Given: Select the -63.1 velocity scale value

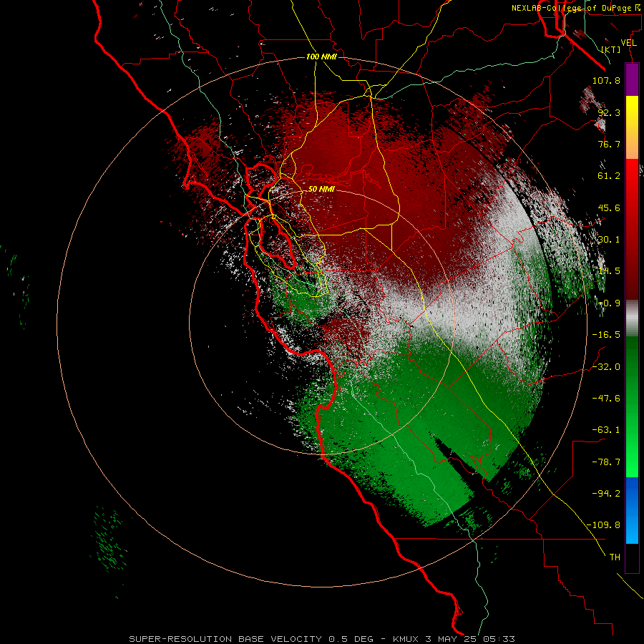Looking at the screenshot, I should pyautogui.click(x=606, y=430).
